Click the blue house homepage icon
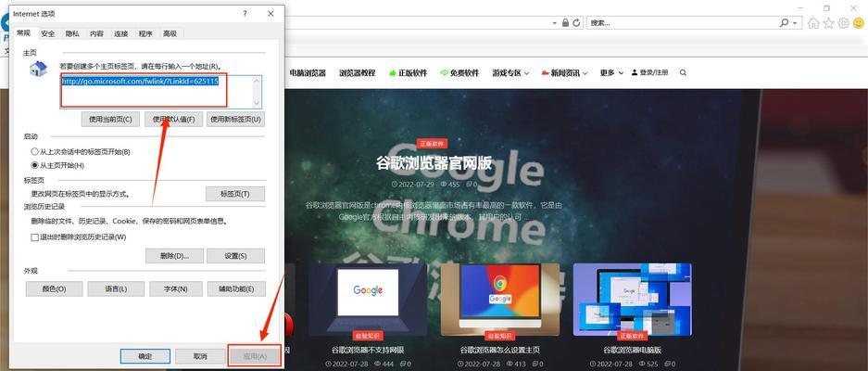 click(x=38, y=70)
